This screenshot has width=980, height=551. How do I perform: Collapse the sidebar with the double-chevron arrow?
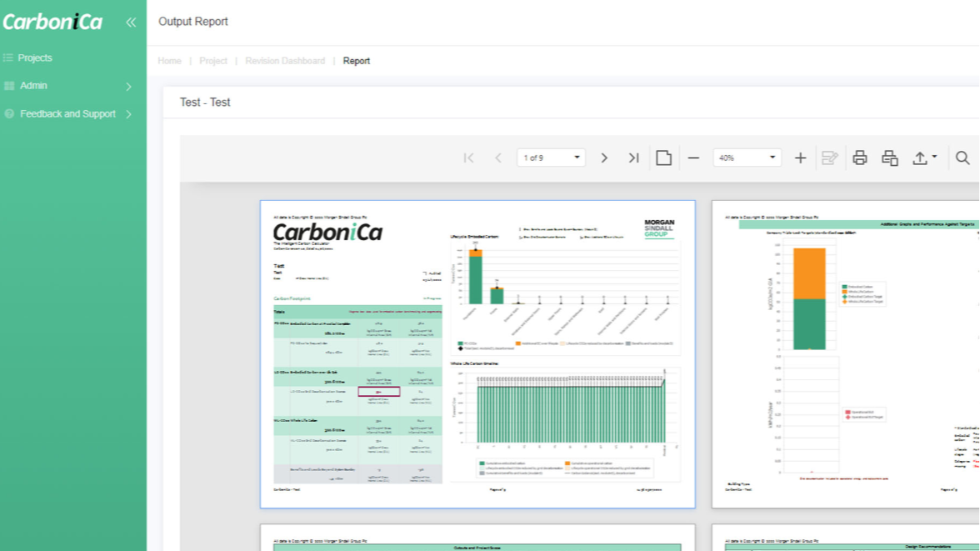[x=130, y=23]
